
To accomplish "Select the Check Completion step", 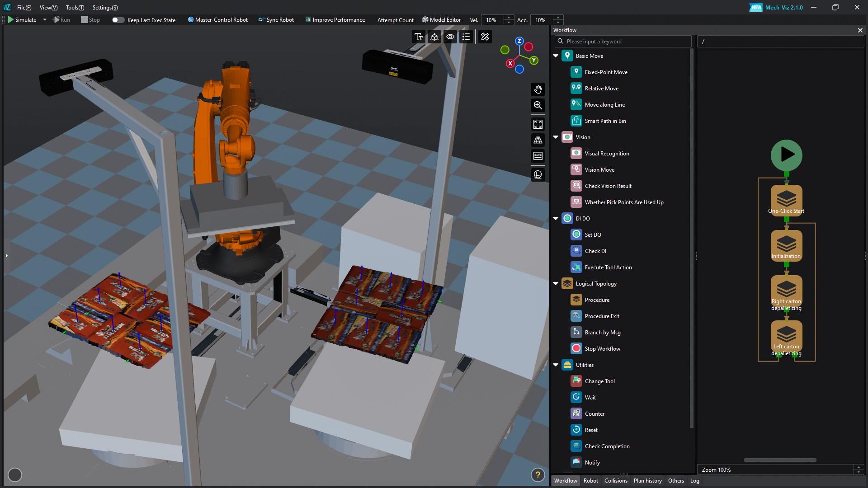I will (x=607, y=446).
